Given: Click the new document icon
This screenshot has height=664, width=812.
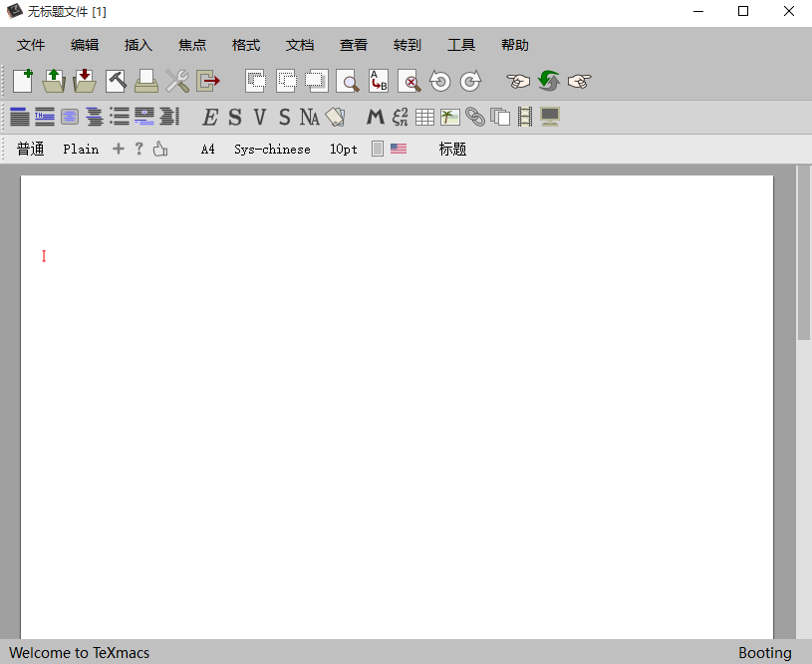Looking at the screenshot, I should 23,81.
